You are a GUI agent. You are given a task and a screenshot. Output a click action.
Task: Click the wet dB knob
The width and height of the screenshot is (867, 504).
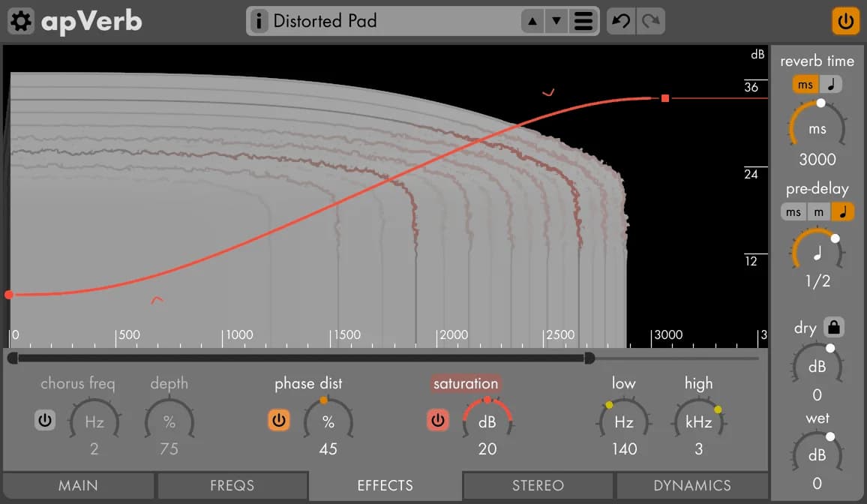[817, 456]
